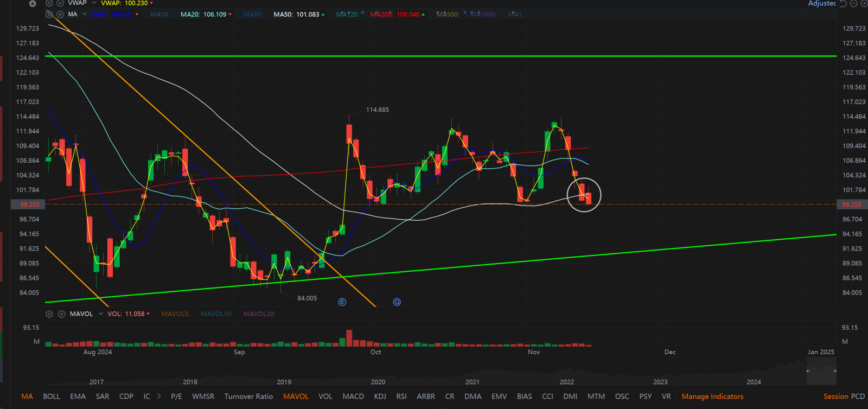Toggle the MA120 moving average line
The image size is (868, 409).
pyautogui.click(x=348, y=15)
